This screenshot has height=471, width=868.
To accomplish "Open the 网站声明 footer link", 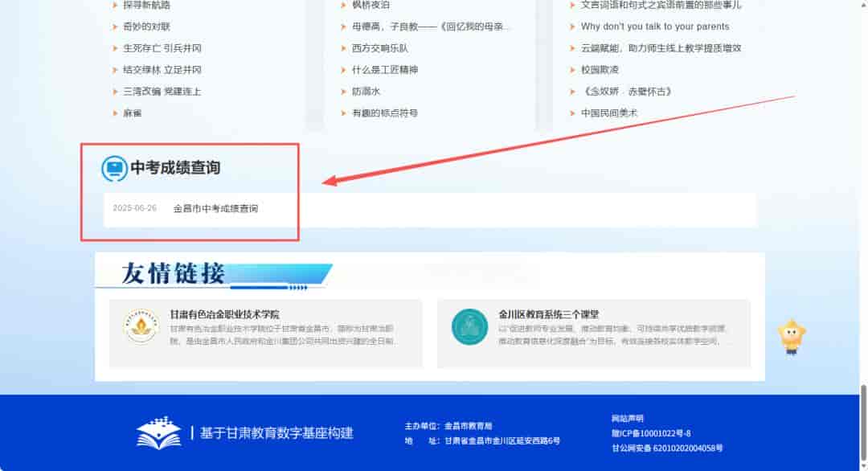I will [x=627, y=419].
